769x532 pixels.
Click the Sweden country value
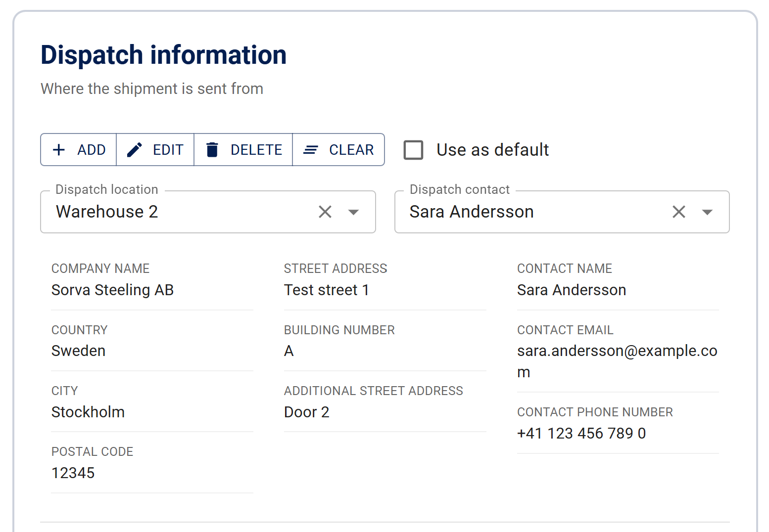tap(78, 351)
